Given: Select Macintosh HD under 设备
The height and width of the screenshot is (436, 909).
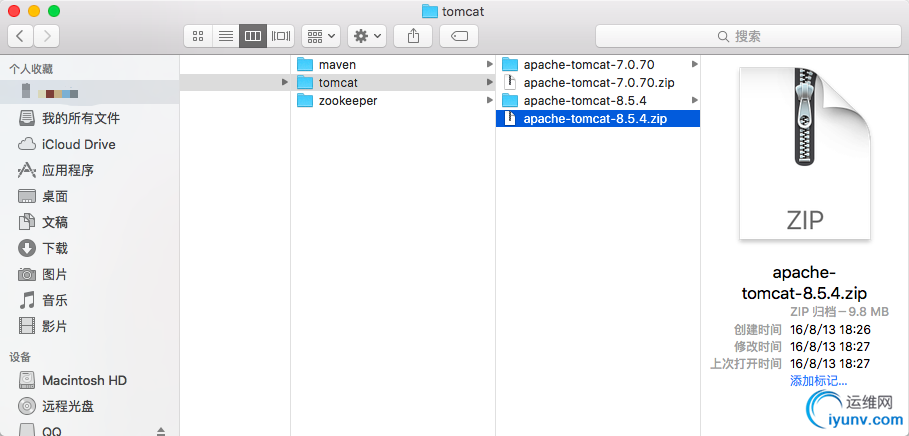Looking at the screenshot, I should tap(90, 380).
